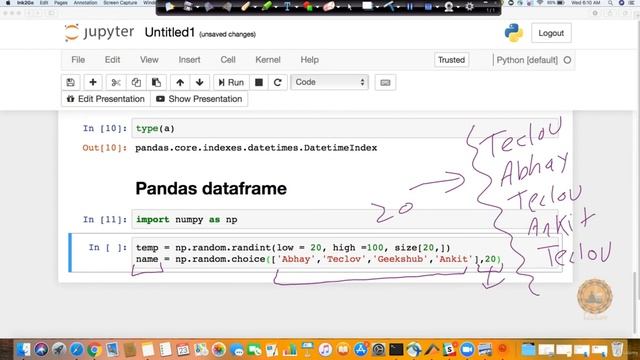This screenshot has height=360, width=640.
Task: Open the Cell menu
Action: (228, 60)
